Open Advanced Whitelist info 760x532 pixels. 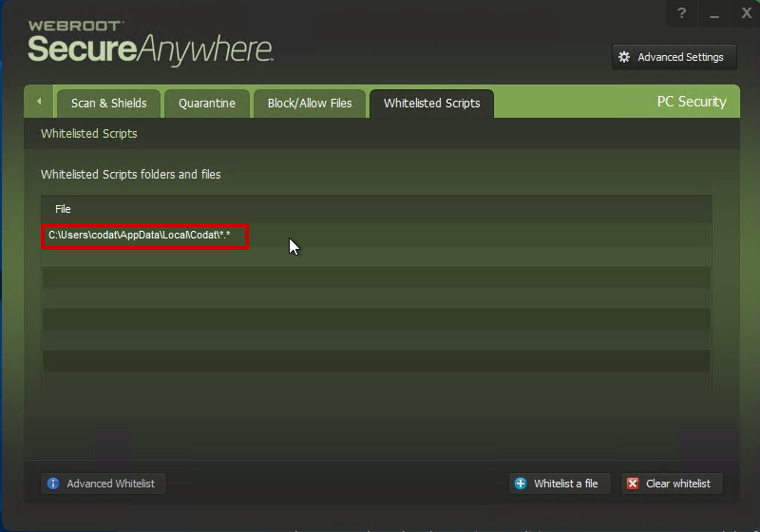point(104,484)
